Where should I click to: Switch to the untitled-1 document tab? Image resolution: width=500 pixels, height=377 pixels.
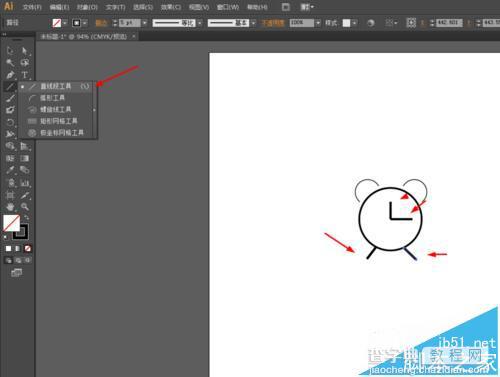click(84, 36)
